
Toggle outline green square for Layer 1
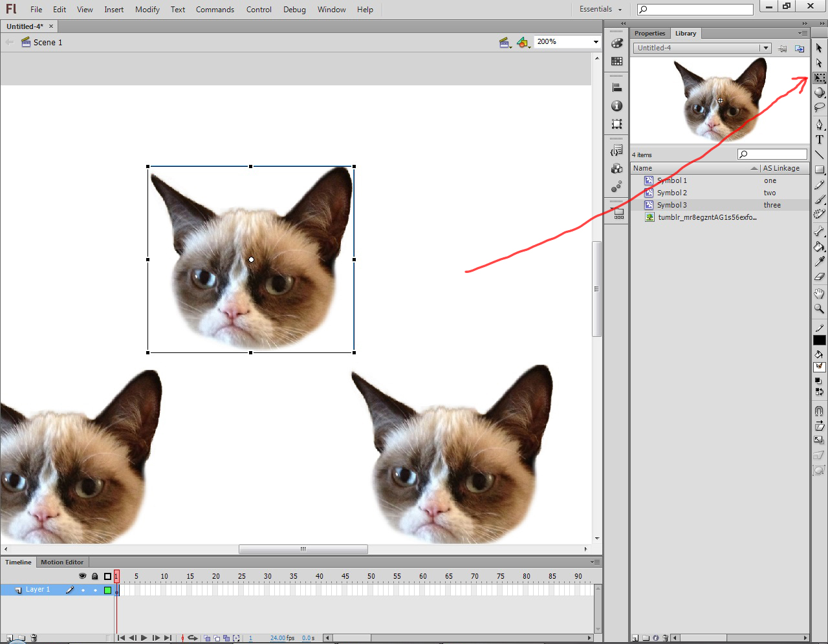click(x=107, y=590)
